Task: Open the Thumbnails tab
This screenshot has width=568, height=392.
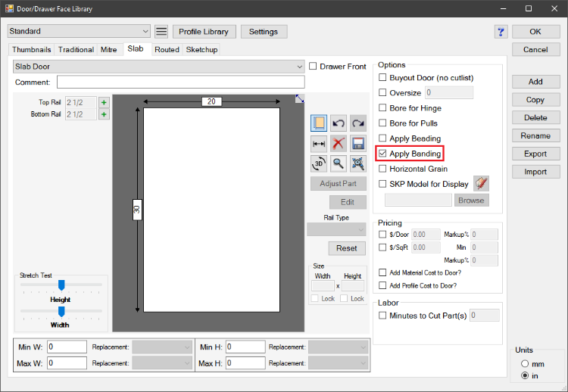Action: pyautogui.click(x=32, y=49)
